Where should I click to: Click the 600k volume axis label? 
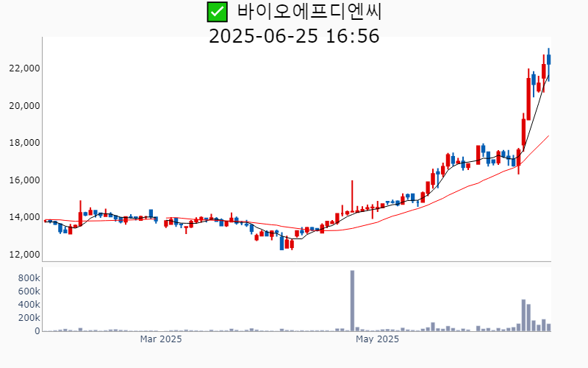[29, 291]
